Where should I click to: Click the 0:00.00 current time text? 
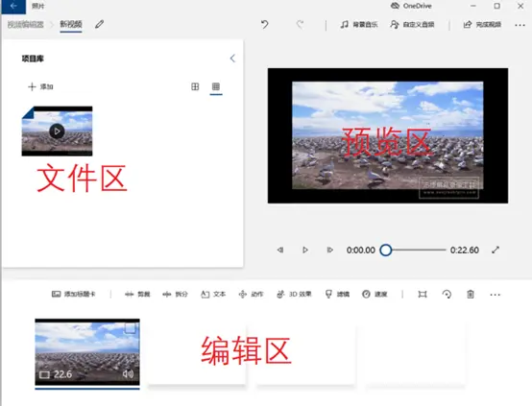(x=361, y=250)
